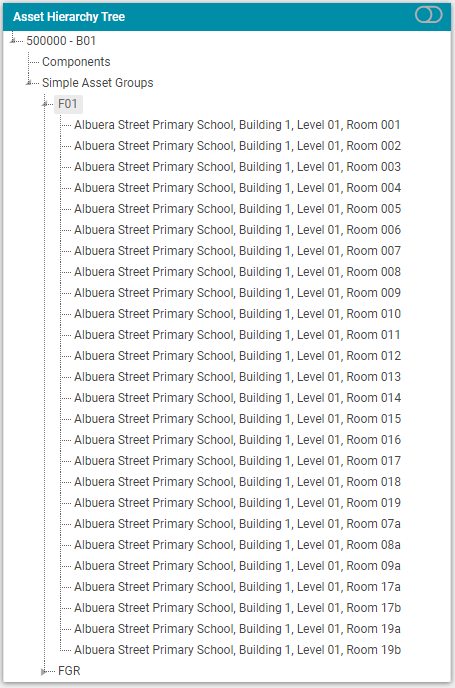
Task: Open Room 001 asset entry
Action: click(x=237, y=125)
